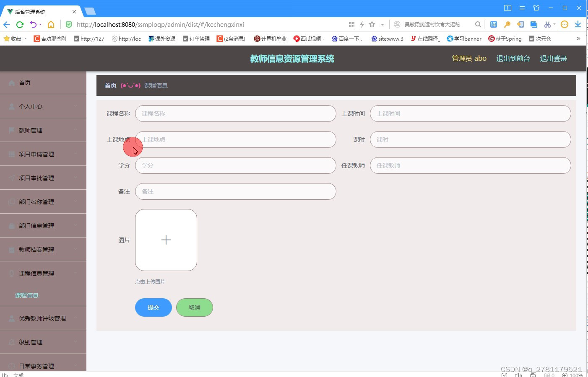
Task: Click the yellow smiley face icon
Action: coord(565,24)
